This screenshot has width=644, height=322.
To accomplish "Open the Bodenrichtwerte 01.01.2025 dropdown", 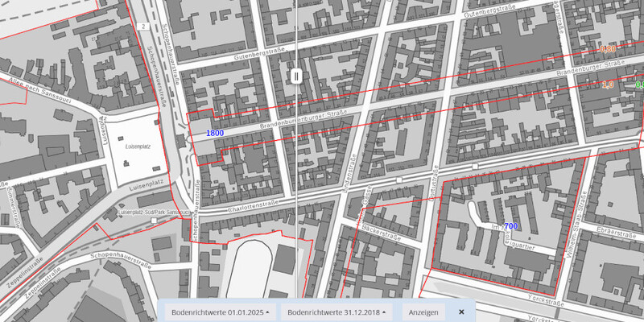I will [221, 312].
